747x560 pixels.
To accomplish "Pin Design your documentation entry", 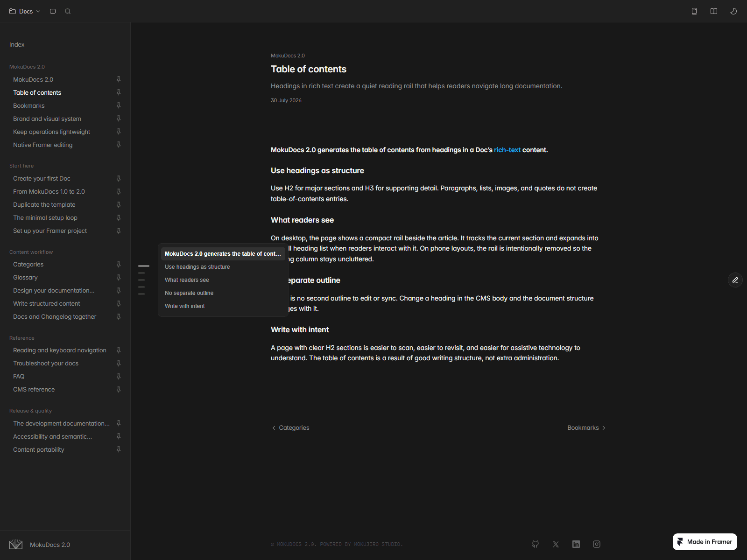I will tap(119, 290).
